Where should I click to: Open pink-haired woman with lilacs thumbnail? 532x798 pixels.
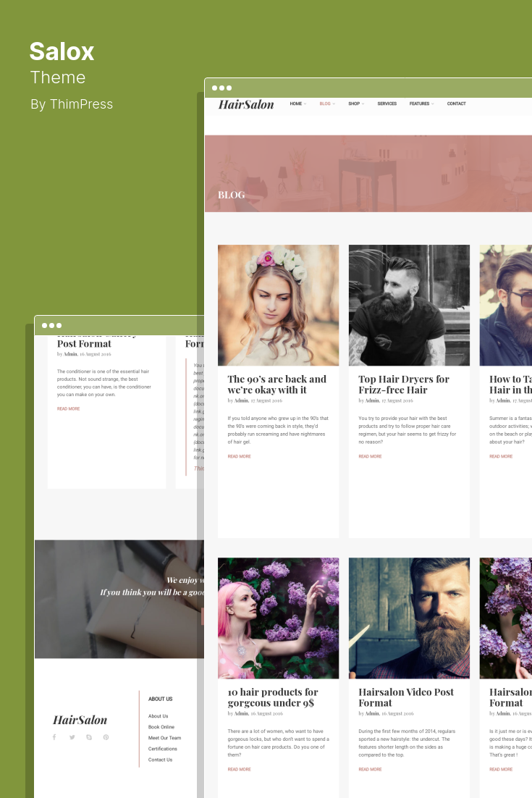278,618
